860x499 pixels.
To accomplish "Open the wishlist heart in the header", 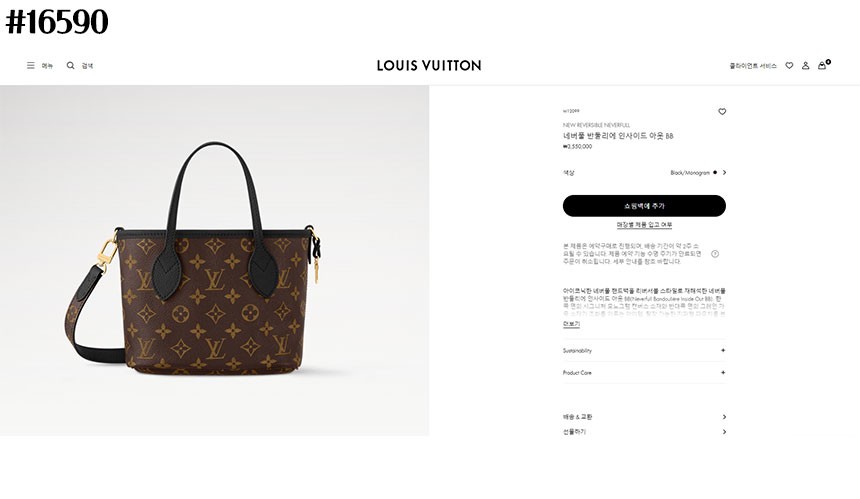I will [x=789, y=65].
